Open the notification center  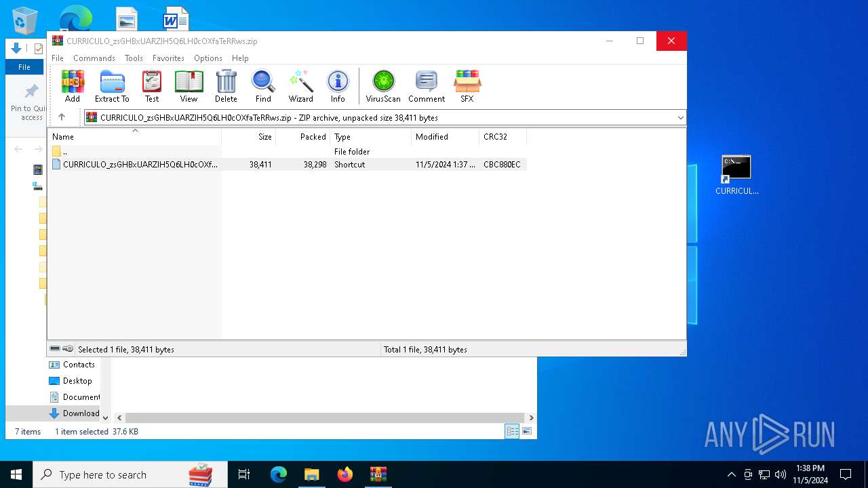(x=846, y=474)
